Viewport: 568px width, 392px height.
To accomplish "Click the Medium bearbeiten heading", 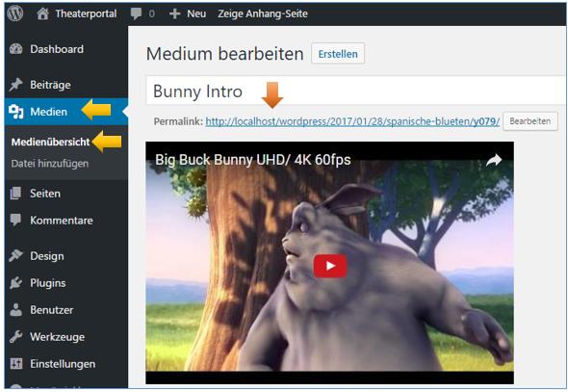I will [x=225, y=54].
